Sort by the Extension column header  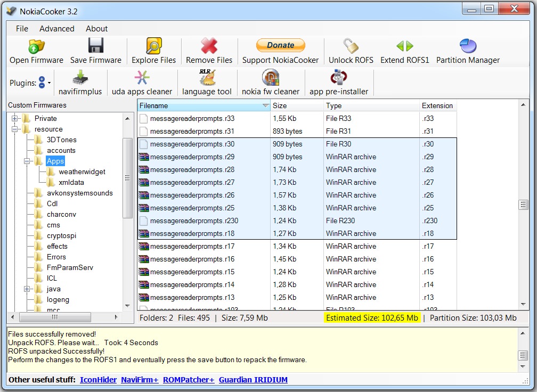tap(438, 105)
